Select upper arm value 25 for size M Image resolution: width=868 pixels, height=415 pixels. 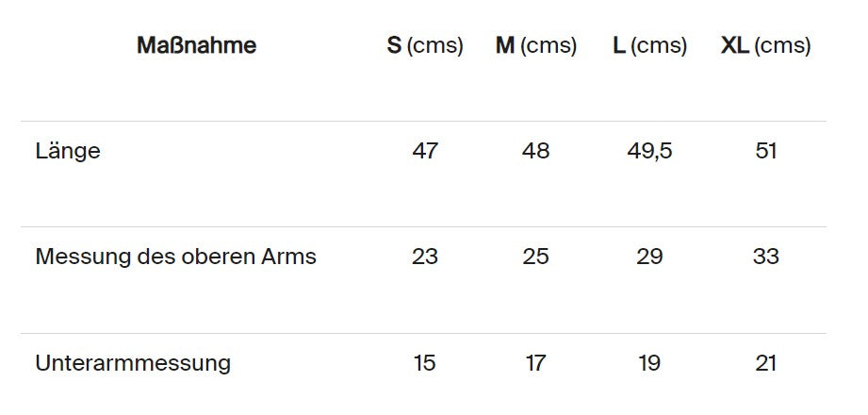point(535,257)
